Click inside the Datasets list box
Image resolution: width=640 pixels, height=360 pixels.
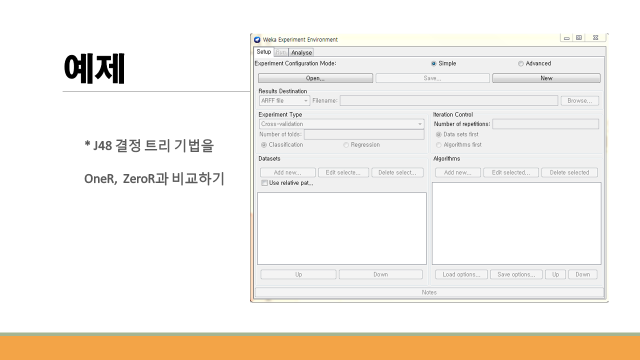point(342,229)
